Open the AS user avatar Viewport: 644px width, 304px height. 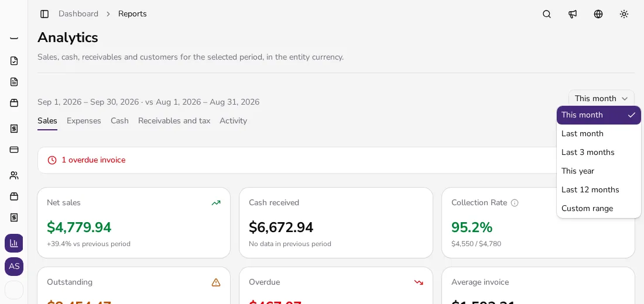tap(14, 267)
